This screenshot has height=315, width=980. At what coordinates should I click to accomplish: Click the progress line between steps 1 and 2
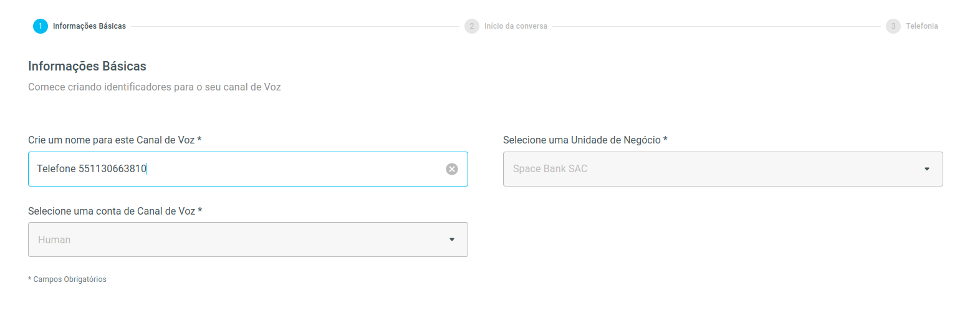pyautogui.click(x=295, y=26)
